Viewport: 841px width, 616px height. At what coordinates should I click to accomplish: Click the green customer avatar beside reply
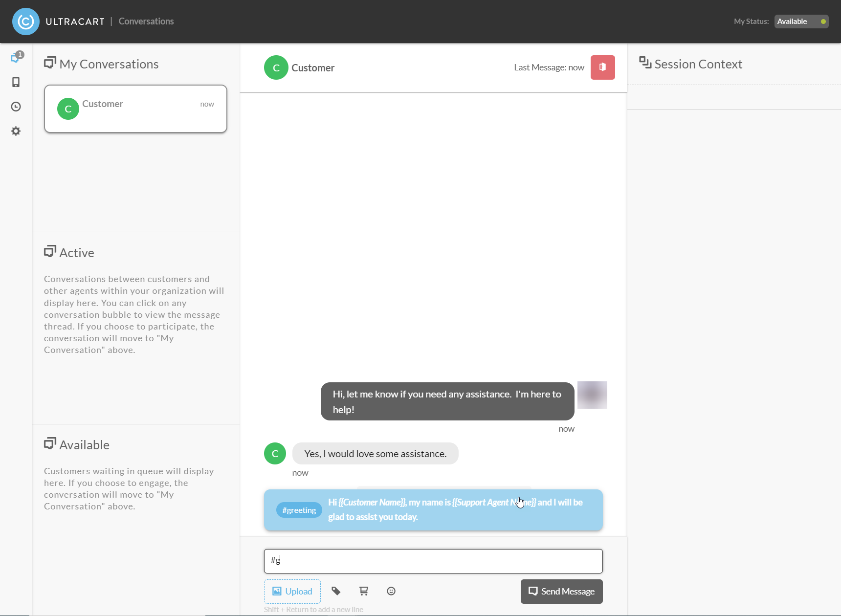pos(275,454)
